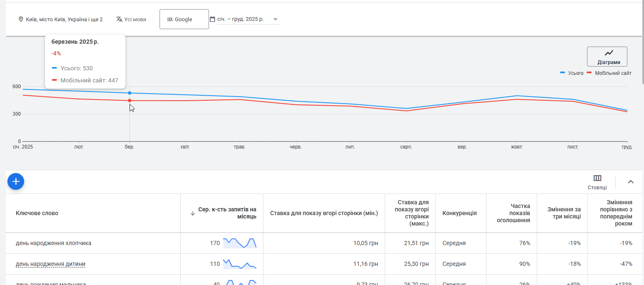Click the Усі мови language filter
Screen dimensions: 644x285
click(x=135, y=19)
